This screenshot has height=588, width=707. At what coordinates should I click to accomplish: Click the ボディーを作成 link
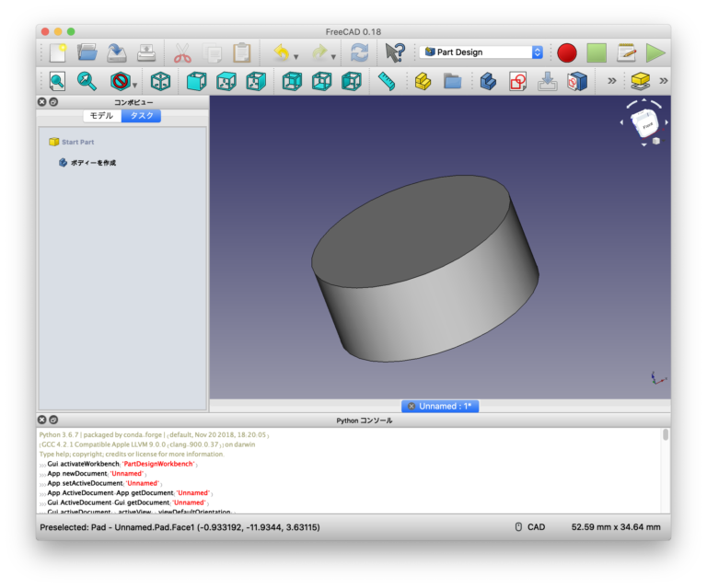point(93,163)
